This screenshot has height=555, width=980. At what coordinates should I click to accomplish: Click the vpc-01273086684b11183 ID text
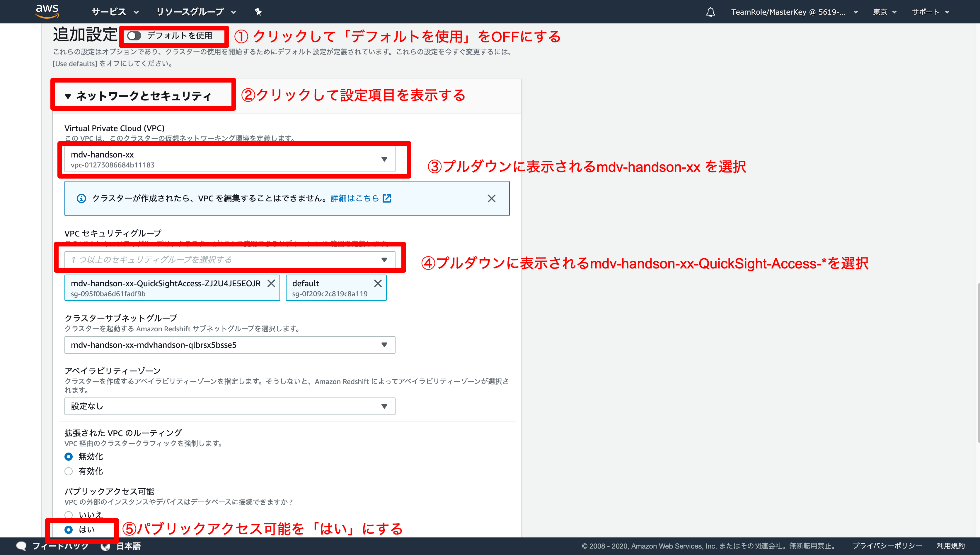click(x=113, y=165)
